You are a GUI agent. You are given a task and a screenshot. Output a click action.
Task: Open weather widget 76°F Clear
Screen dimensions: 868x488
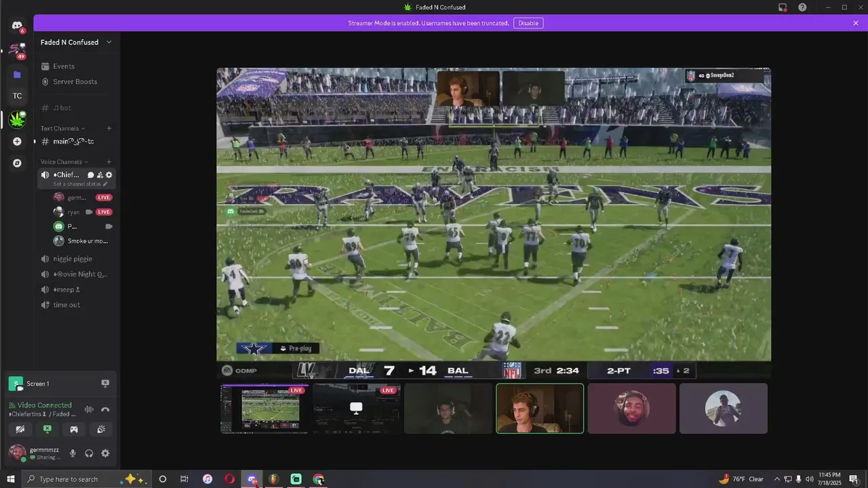[741, 479]
